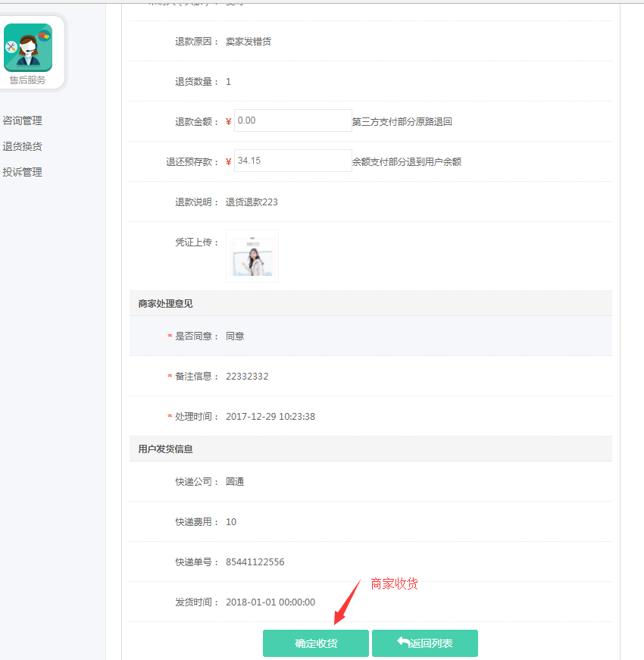This screenshot has width=644, height=660.
Task: Select the 快递单号 value 85441122556
Action: click(255, 562)
